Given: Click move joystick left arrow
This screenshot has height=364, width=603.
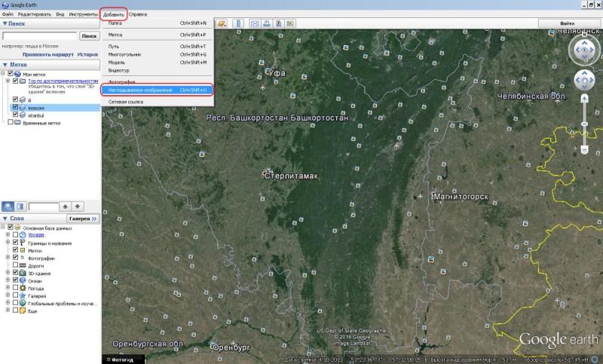Looking at the screenshot, I should coord(577,81).
